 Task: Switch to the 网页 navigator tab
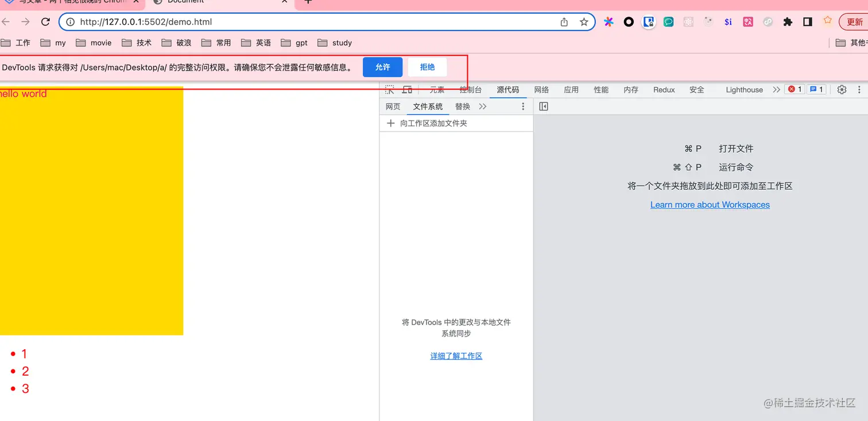393,106
